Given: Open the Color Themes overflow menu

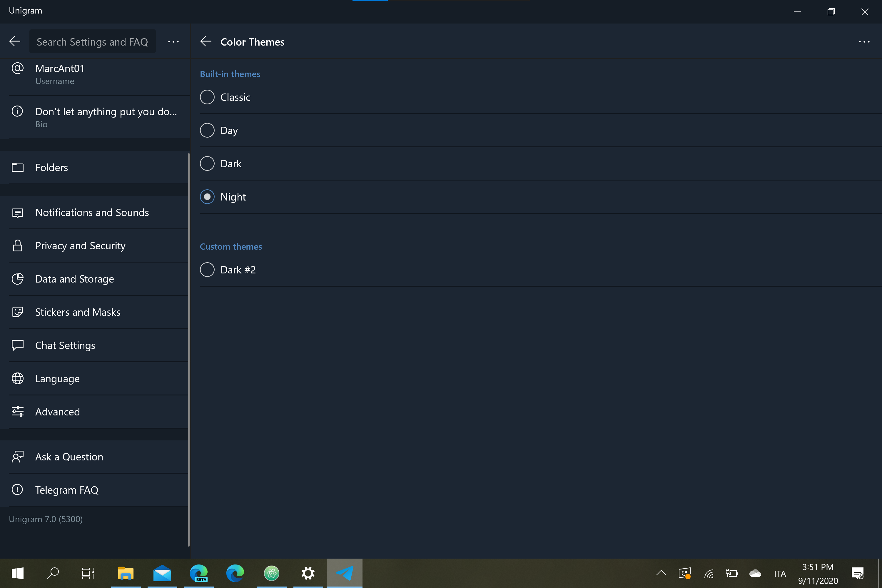Looking at the screenshot, I should click(864, 42).
